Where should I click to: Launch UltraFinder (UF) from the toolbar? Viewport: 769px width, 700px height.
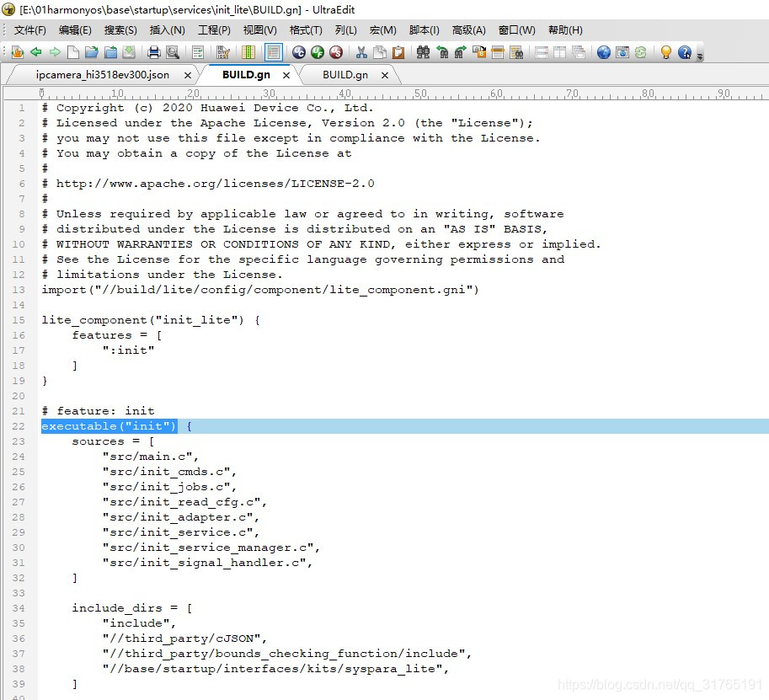click(318, 51)
